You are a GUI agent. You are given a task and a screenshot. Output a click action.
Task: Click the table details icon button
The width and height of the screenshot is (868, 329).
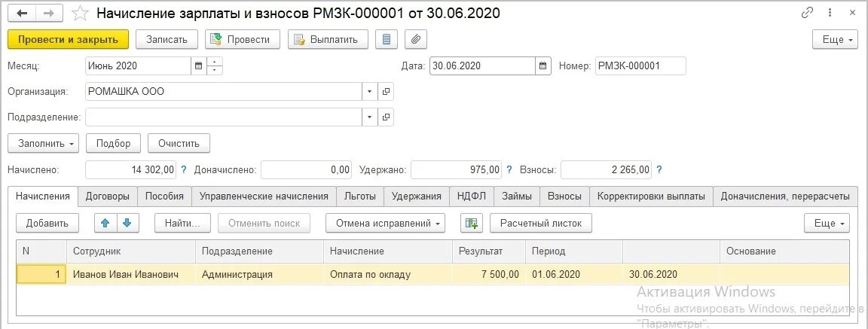[472, 223]
